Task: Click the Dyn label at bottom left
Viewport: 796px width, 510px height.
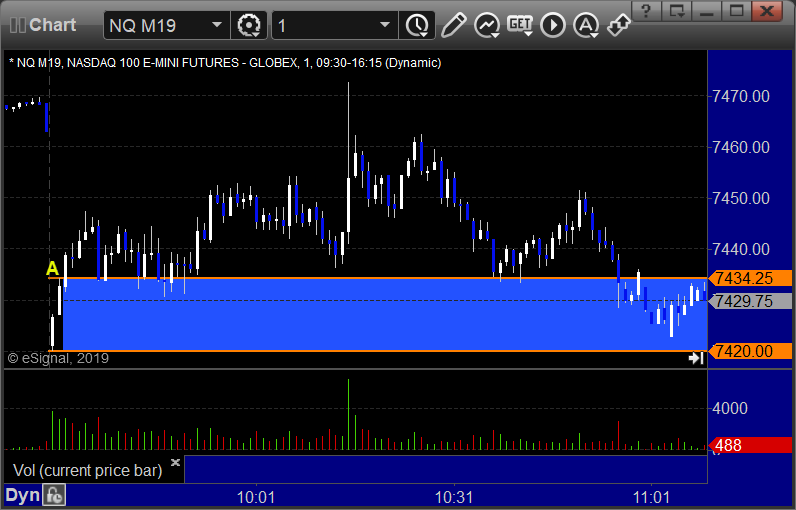Action: [22, 495]
